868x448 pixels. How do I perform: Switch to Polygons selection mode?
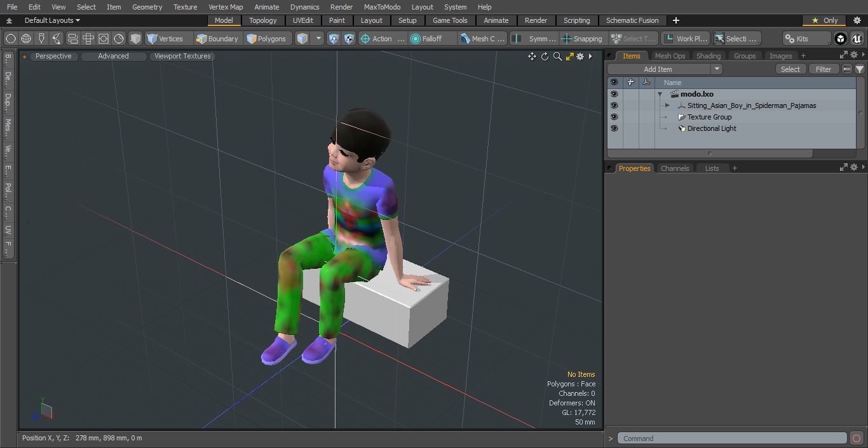267,39
